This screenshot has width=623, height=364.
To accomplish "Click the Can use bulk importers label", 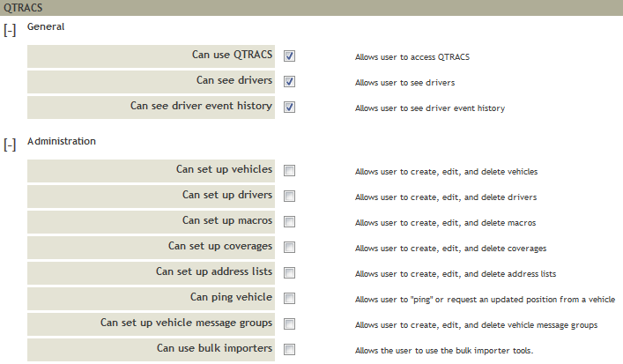I will coord(214,348).
